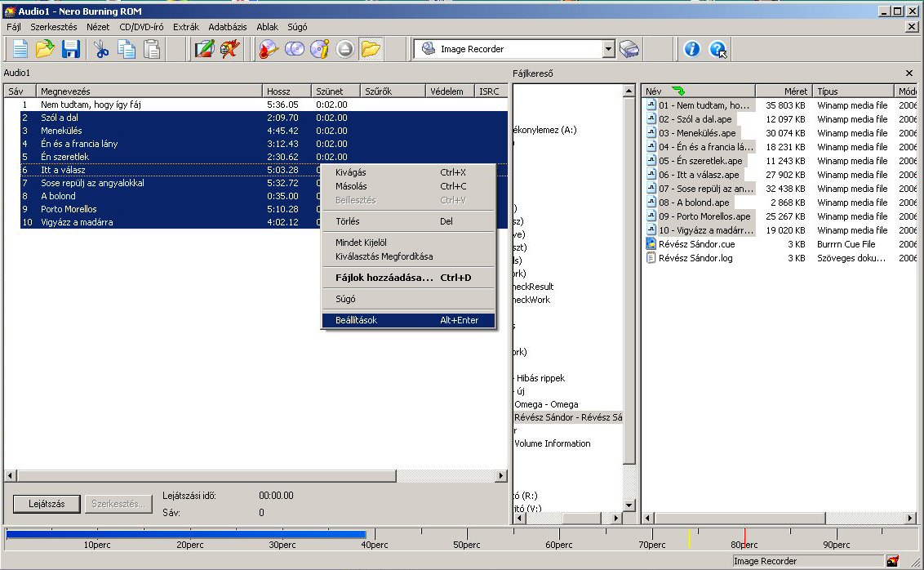Click the New compilation icon
Image resolution: width=924 pixels, height=570 pixels.
click(20, 49)
